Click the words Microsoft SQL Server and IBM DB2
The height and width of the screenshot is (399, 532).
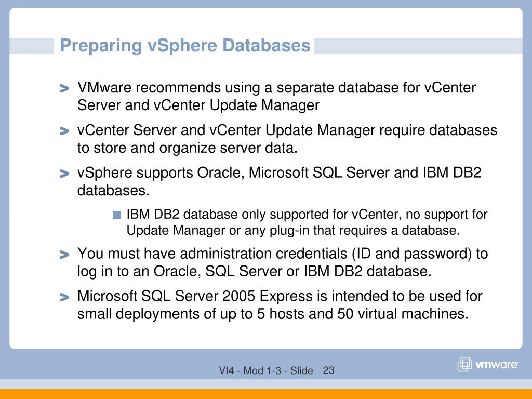[x=365, y=172]
